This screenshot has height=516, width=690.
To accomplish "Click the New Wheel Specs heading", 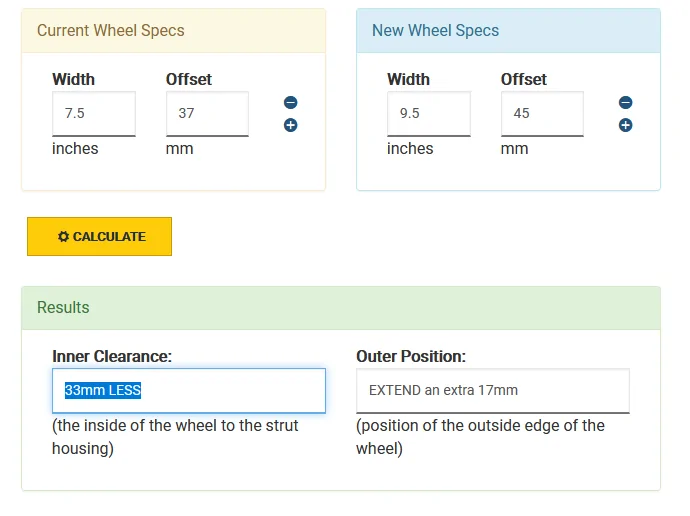I will pos(435,30).
